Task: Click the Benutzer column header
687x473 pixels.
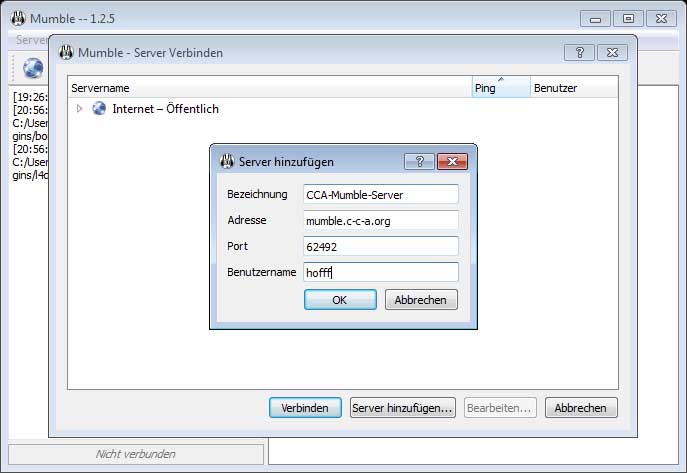Action: pyautogui.click(x=574, y=88)
